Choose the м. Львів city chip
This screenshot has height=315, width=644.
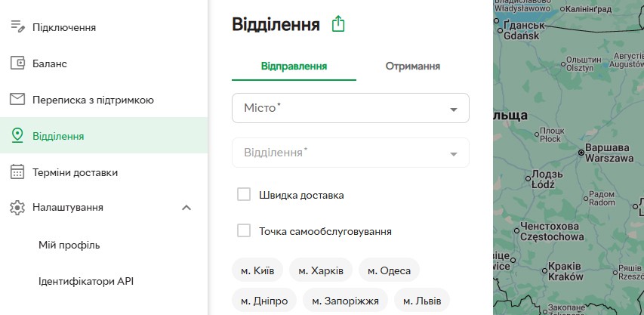pyautogui.click(x=422, y=301)
